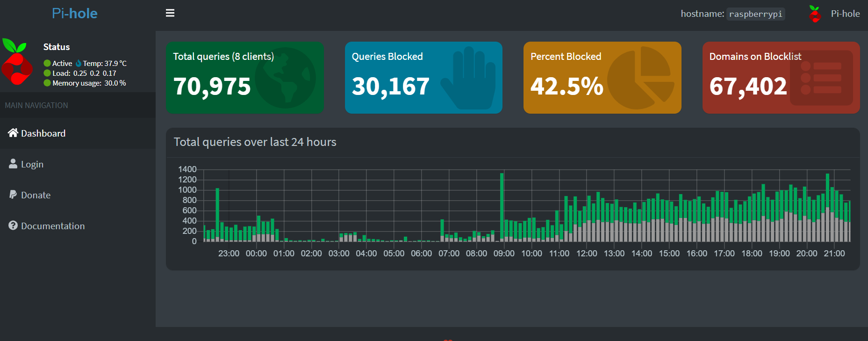Click the Documentation question mark icon
Viewport: 868px width, 341px height.
[13, 225]
